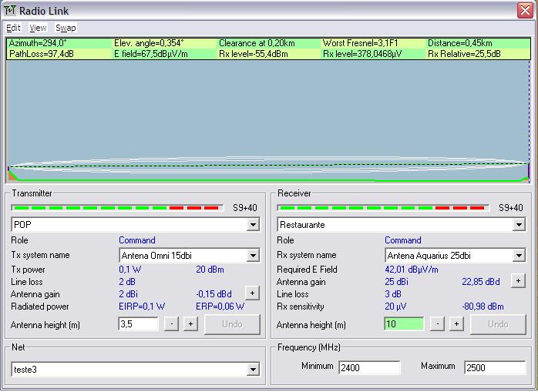
Task: Expand the Restaurante receiver dropdown
Action: click(519, 225)
